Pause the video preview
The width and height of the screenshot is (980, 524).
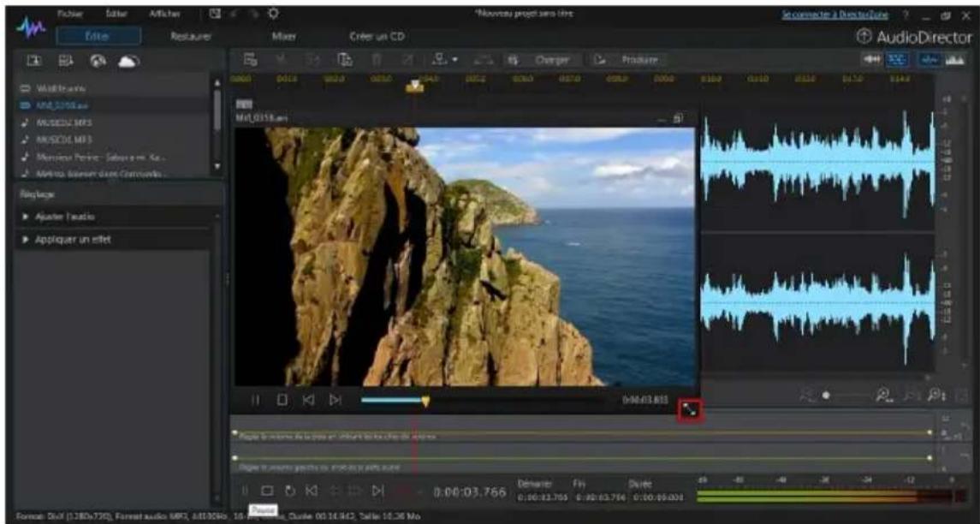256,400
